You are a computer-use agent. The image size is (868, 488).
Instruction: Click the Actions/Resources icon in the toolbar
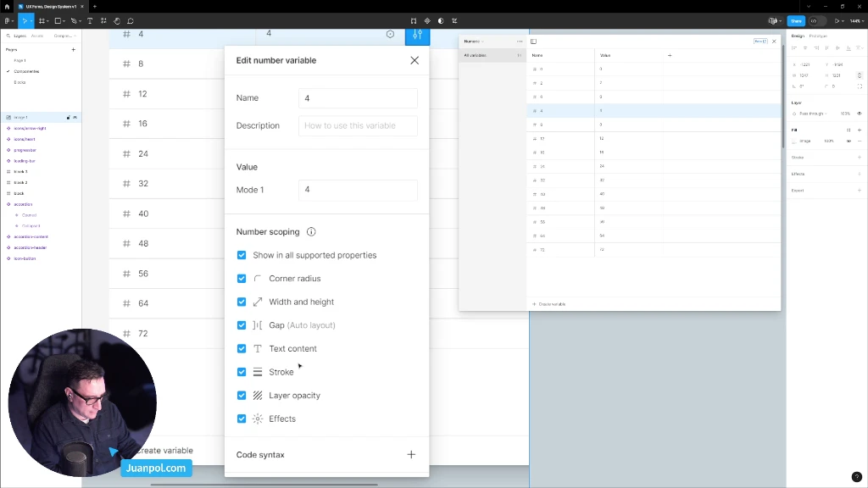(104, 21)
